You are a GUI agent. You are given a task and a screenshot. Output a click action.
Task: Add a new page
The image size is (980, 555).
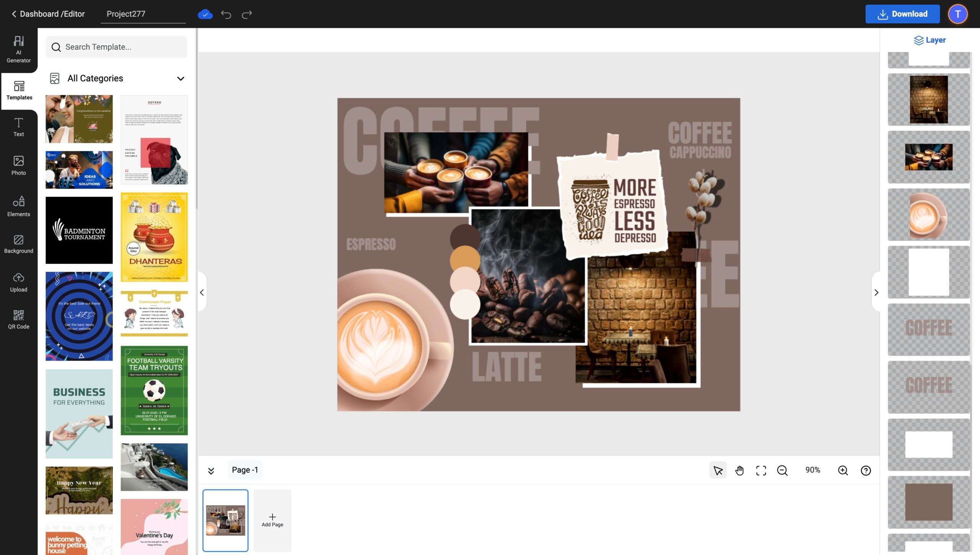pos(273,520)
